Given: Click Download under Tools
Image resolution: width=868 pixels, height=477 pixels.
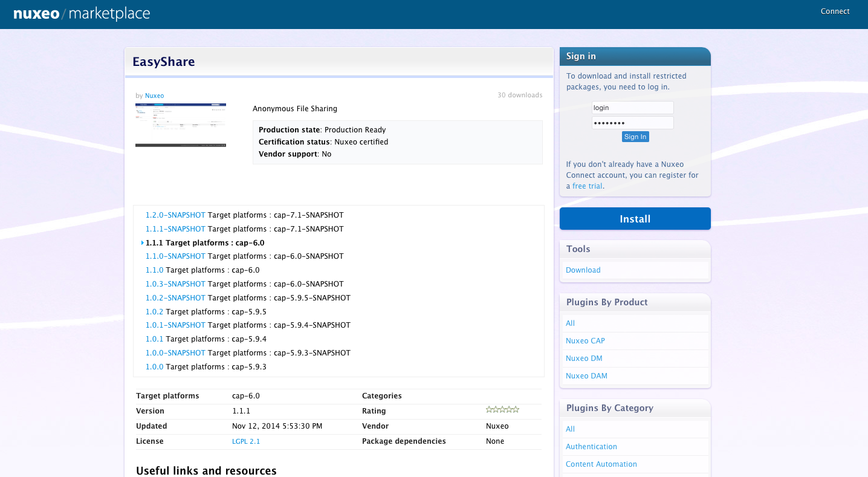Looking at the screenshot, I should pos(583,270).
